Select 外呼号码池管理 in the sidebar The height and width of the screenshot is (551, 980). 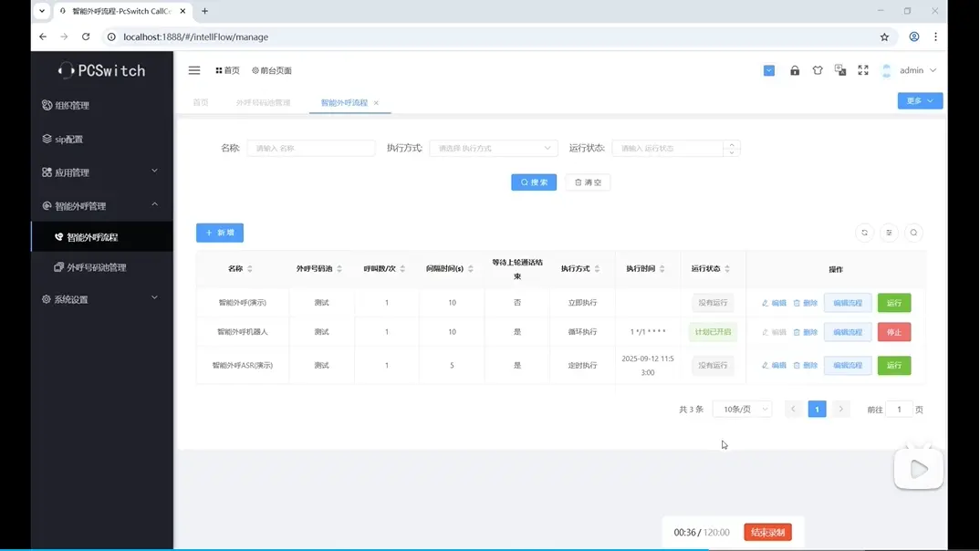click(97, 267)
